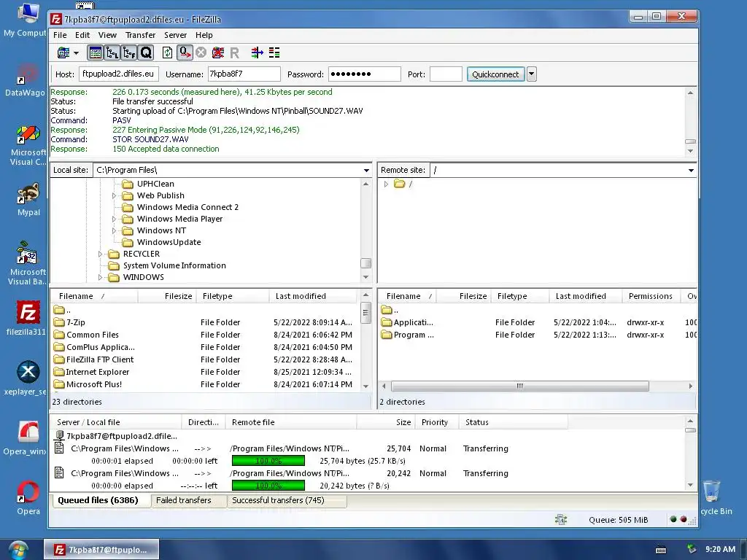Open FileZilla taskbar button
Screen dimensions: 747x560
tap(101, 550)
